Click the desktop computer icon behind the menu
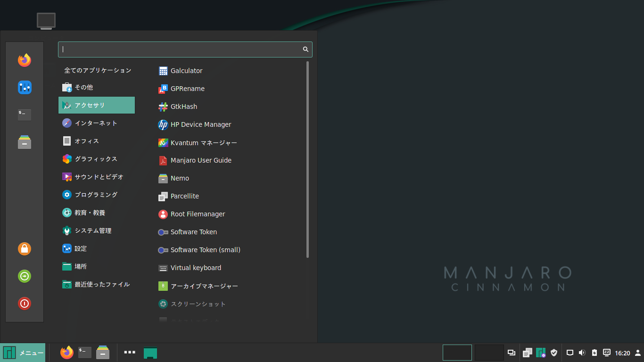The image size is (644, 362). click(46, 21)
